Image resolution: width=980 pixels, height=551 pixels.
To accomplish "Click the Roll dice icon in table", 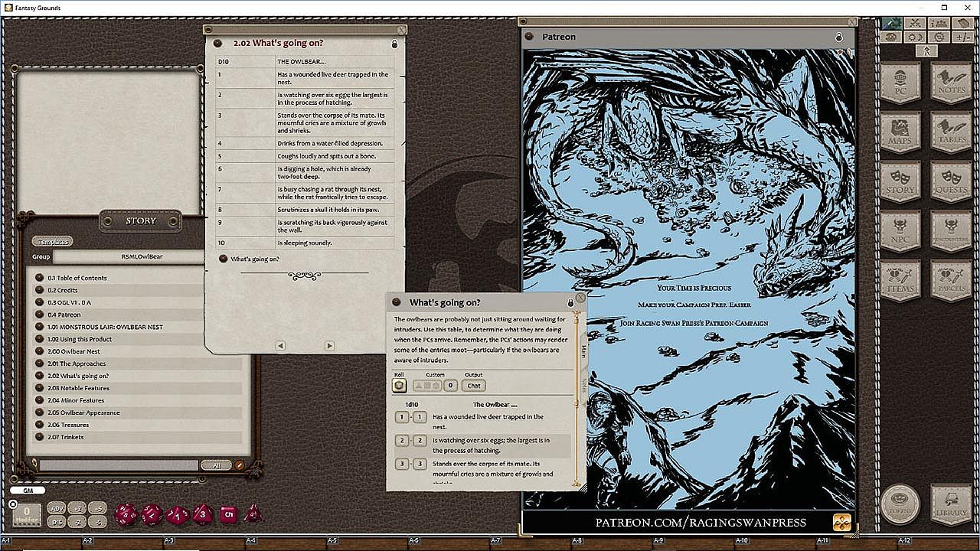I will [399, 386].
